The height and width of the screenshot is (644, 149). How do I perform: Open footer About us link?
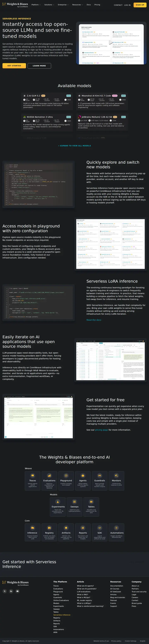click(135, 586)
